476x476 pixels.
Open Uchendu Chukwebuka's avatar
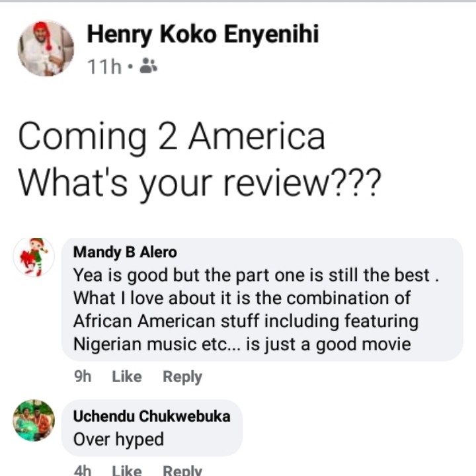[34, 420]
